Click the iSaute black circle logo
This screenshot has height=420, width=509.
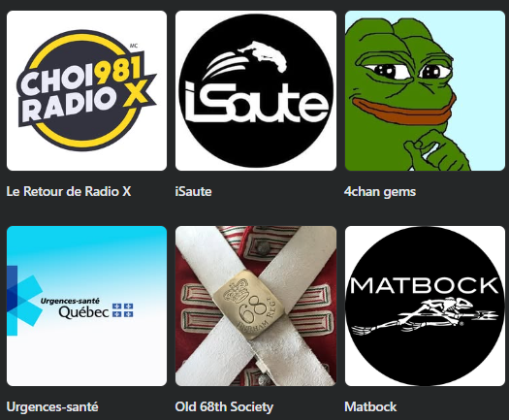[256, 90]
